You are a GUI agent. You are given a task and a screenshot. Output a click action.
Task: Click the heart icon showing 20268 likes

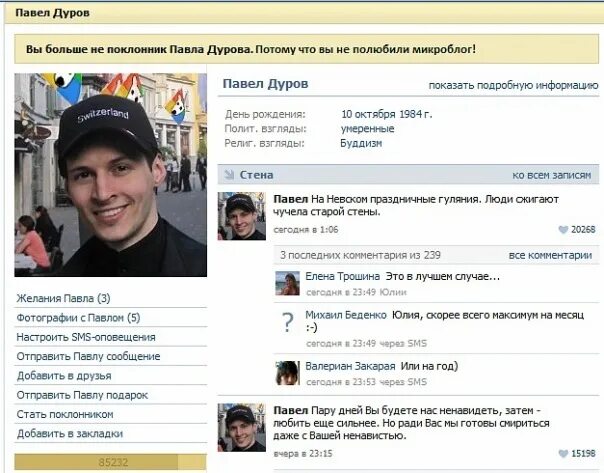tap(563, 230)
